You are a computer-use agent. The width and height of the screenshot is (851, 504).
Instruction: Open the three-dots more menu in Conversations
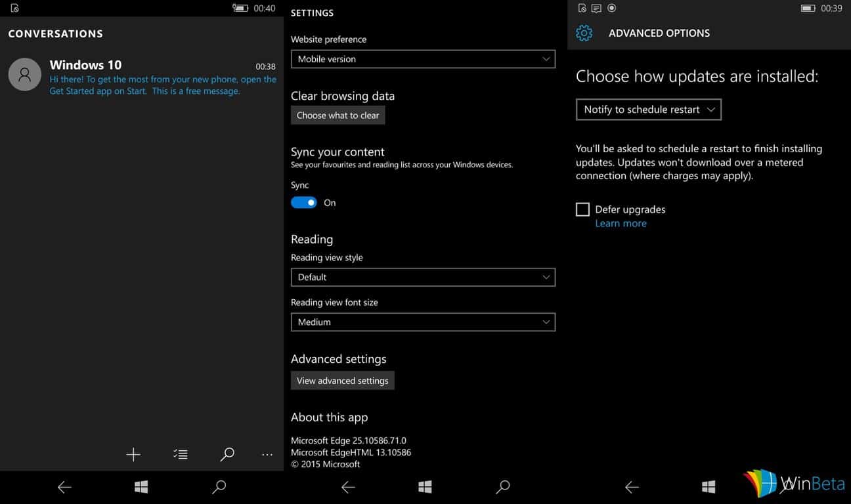point(267,454)
